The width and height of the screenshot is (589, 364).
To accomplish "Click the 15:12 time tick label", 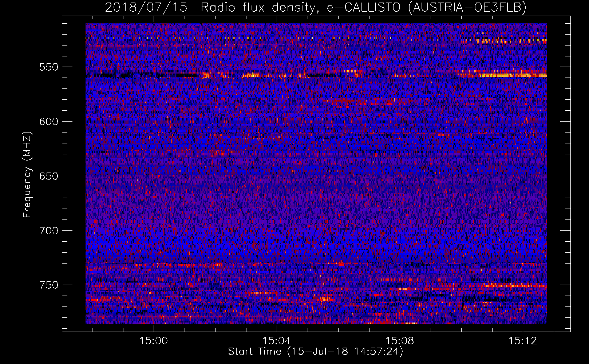I will pos(523,341).
